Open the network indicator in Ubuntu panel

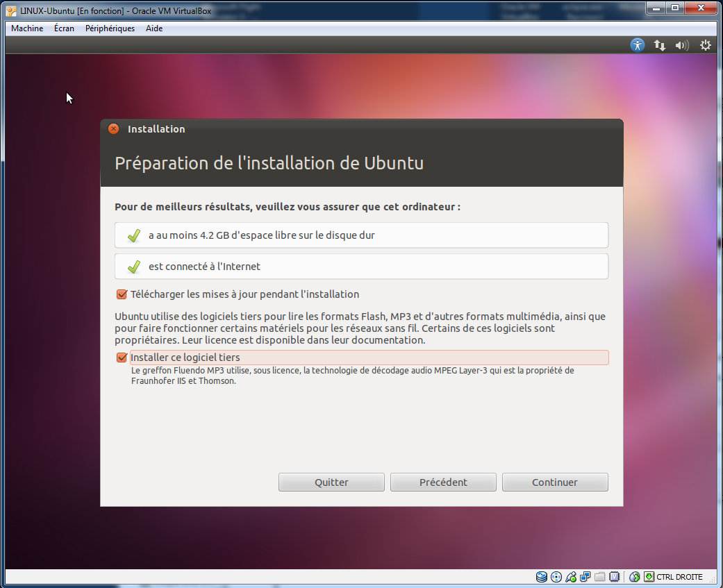[x=659, y=45]
